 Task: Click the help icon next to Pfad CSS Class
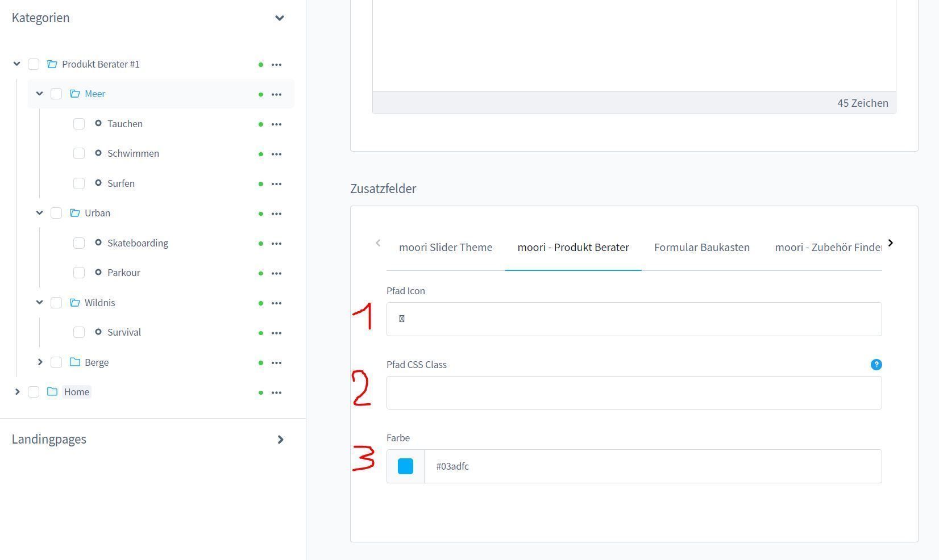click(876, 365)
